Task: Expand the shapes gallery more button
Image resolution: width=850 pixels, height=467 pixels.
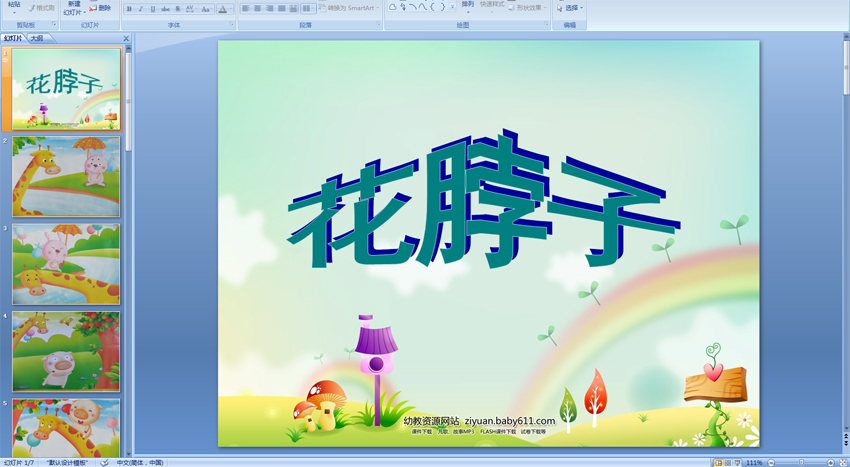Action: tap(452, 7)
